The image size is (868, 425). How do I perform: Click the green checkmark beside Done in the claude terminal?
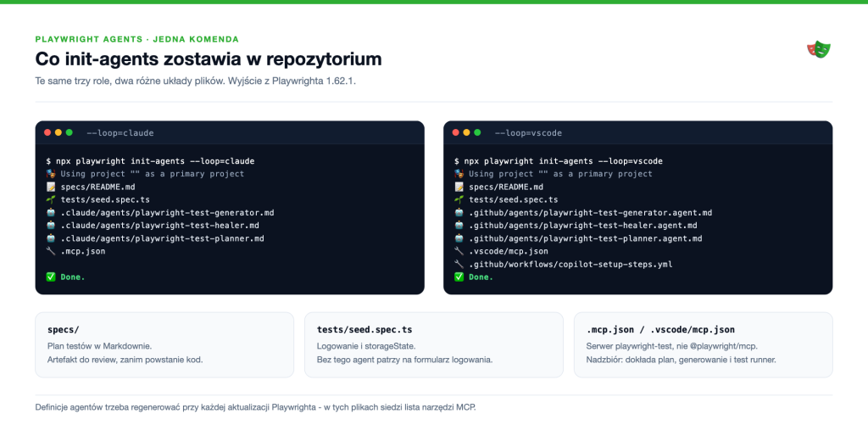pos(51,277)
